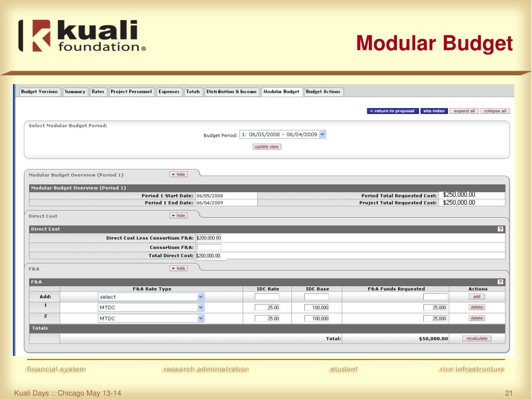Screen dimensions: 532x399
Task: Click the Period Total Requested Cost value
Action: [x=459, y=195]
